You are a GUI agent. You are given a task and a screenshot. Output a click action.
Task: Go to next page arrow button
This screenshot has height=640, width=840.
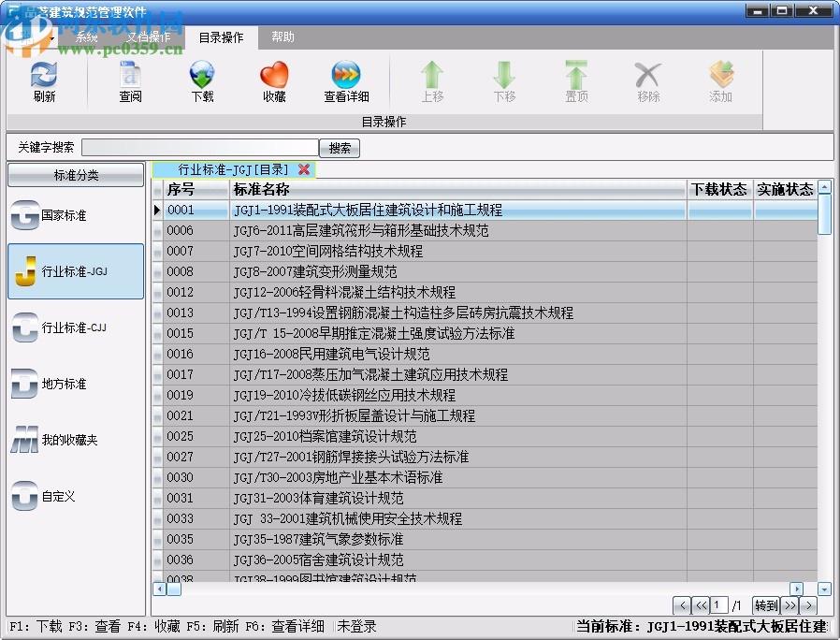coord(808,605)
